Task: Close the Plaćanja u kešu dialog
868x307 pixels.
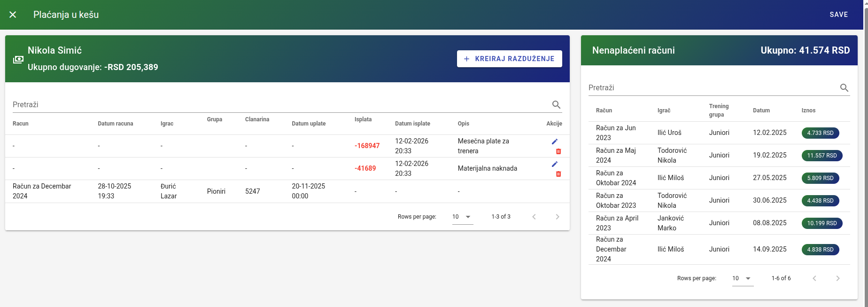Action: click(13, 15)
